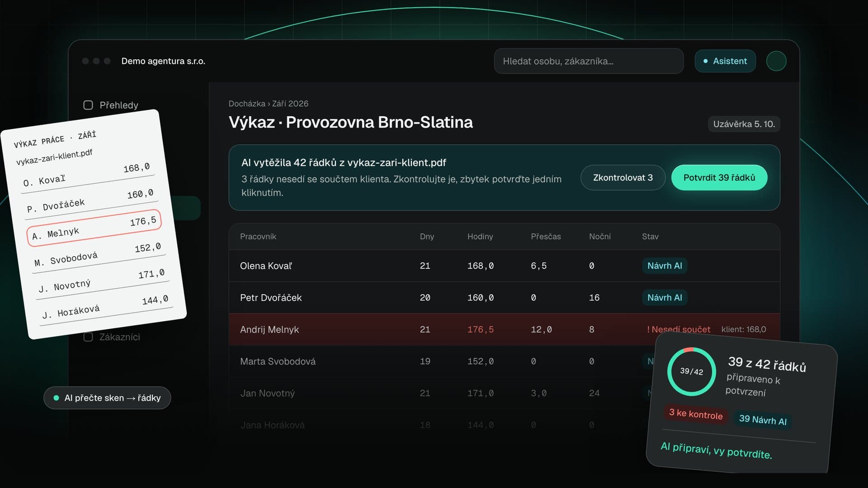Click the search field Hledat osobu, zákazníka
This screenshot has height=488, width=868.
tap(589, 61)
